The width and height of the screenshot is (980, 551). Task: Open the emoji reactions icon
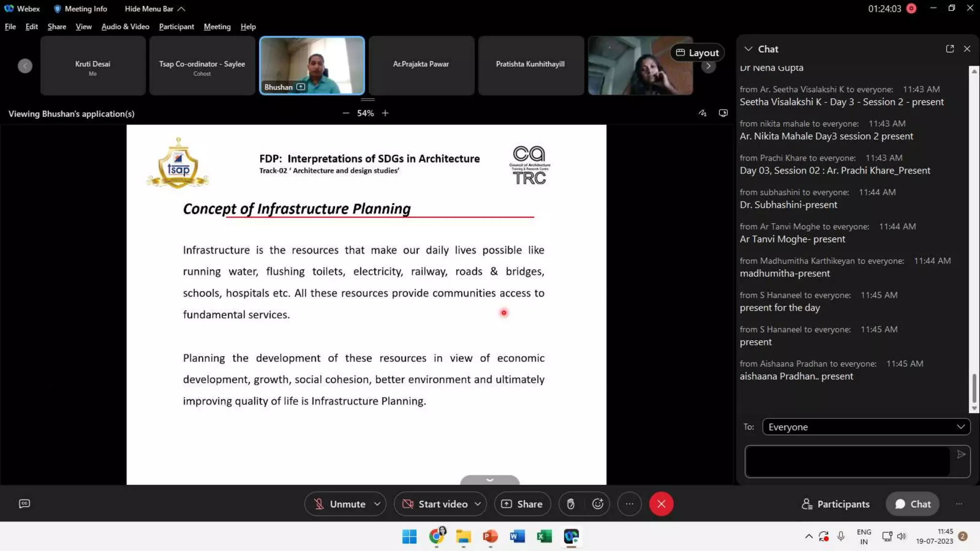point(598,504)
